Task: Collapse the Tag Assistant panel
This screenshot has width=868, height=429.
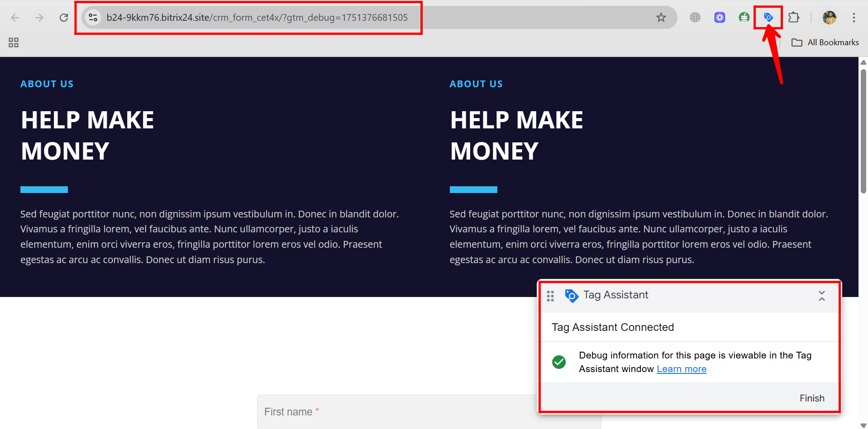Action: click(822, 296)
